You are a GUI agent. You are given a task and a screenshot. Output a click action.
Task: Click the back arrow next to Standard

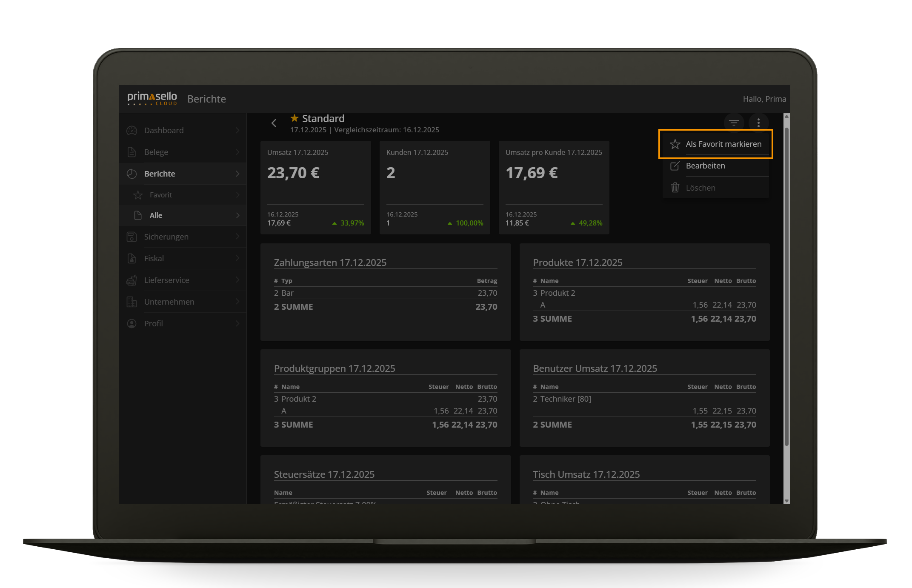274,123
